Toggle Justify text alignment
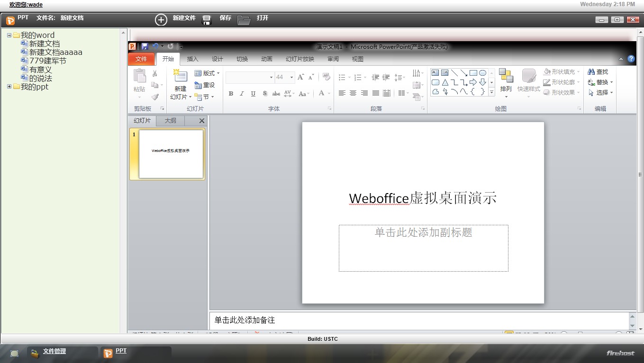Screen dimensions: 644x363 tap(376, 93)
